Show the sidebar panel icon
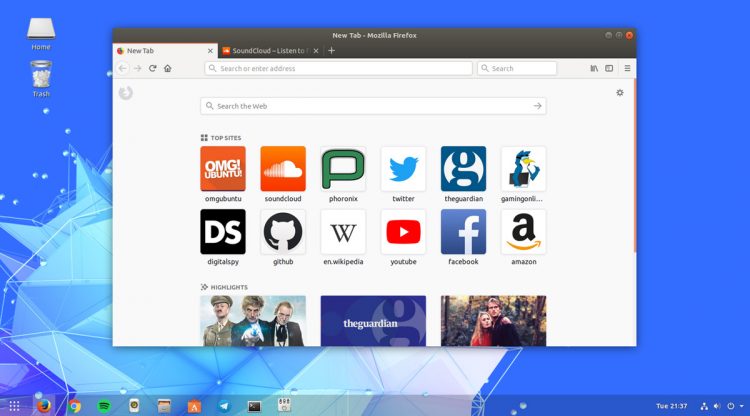This screenshot has width=750, height=416. pyautogui.click(x=609, y=68)
